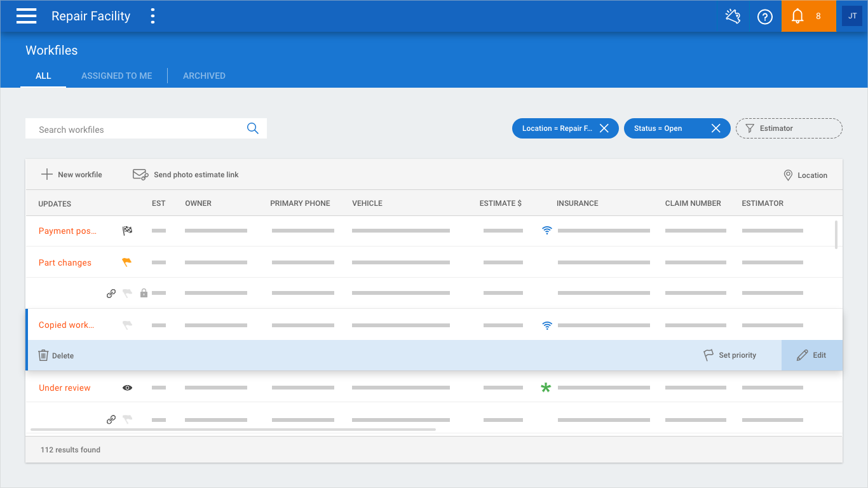Switch to ASSIGNED TO ME tab

[x=117, y=76]
